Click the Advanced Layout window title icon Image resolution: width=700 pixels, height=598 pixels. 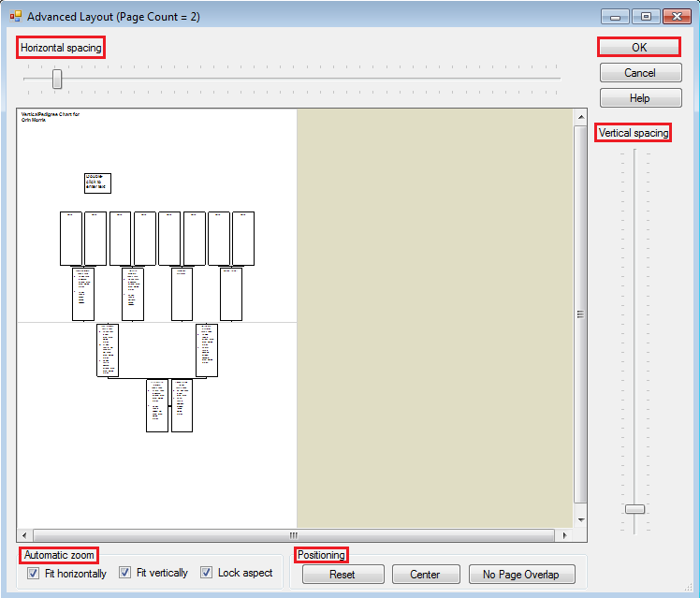(15, 16)
